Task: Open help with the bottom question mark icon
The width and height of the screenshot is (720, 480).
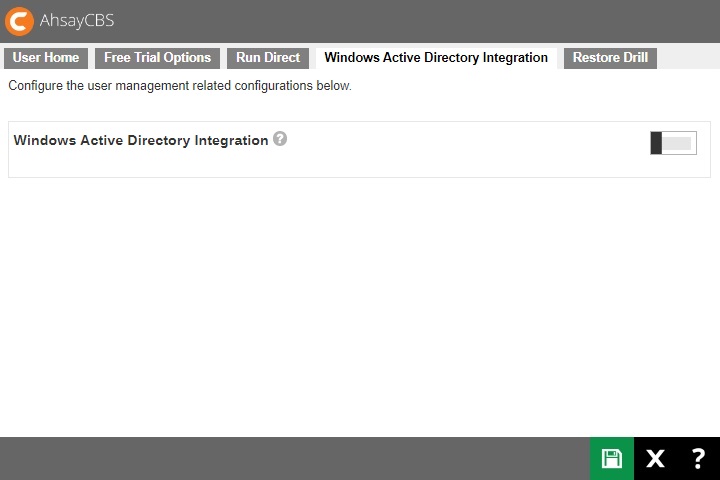Action: tap(698, 458)
